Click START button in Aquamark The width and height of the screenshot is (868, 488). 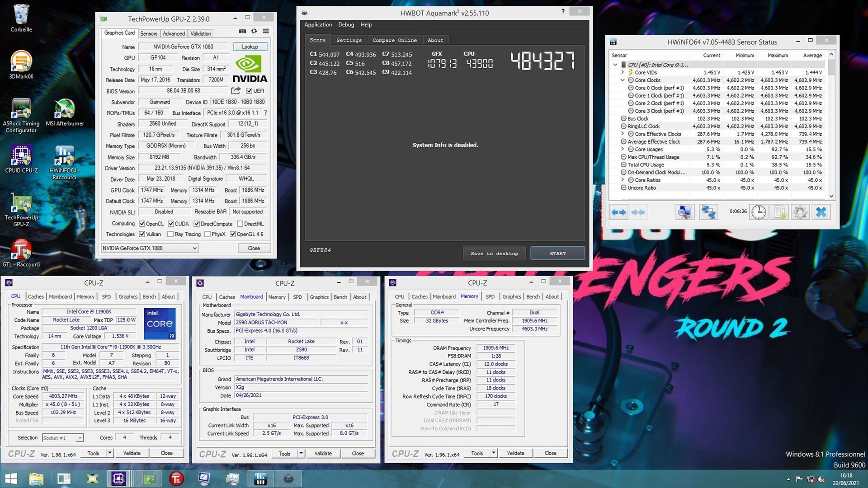pos(557,253)
